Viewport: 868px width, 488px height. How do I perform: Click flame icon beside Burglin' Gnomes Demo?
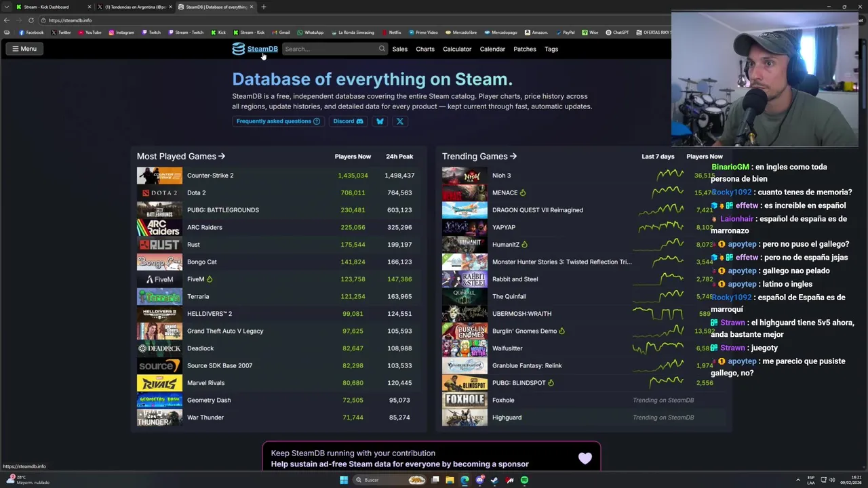[562, 331]
